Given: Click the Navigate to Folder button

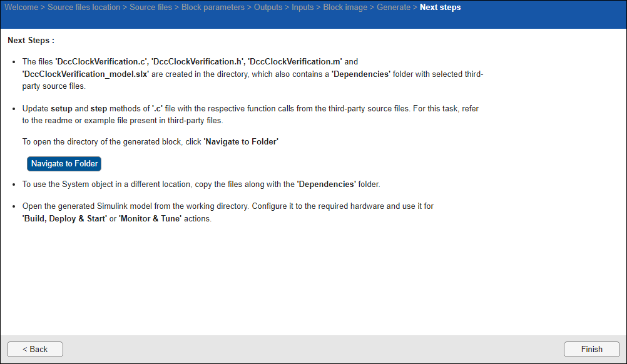Looking at the screenshot, I should [x=64, y=164].
